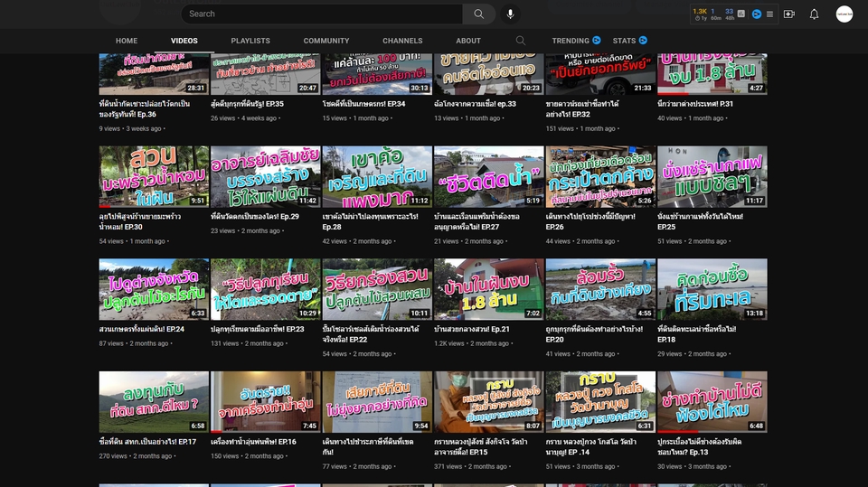The image size is (868, 487).
Task: Open the EP.16 water heater thumbnail (7:45)
Action: 266,402
